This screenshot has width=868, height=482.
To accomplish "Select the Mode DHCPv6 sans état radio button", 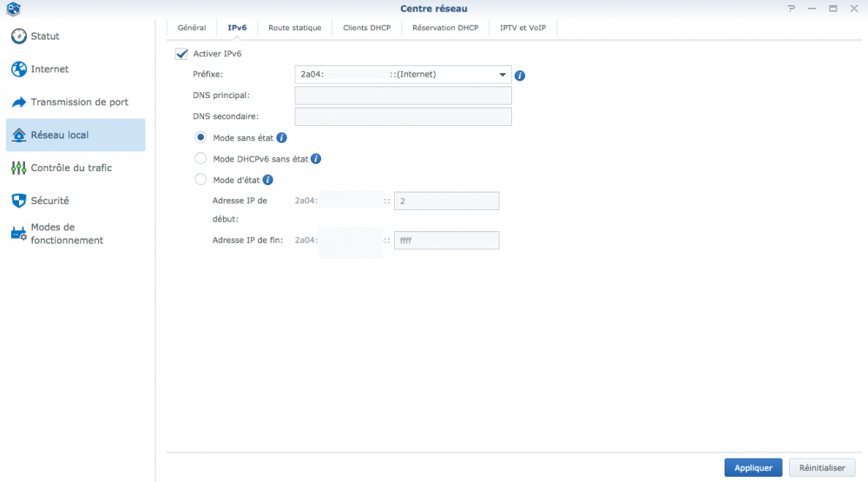I will pos(201,159).
